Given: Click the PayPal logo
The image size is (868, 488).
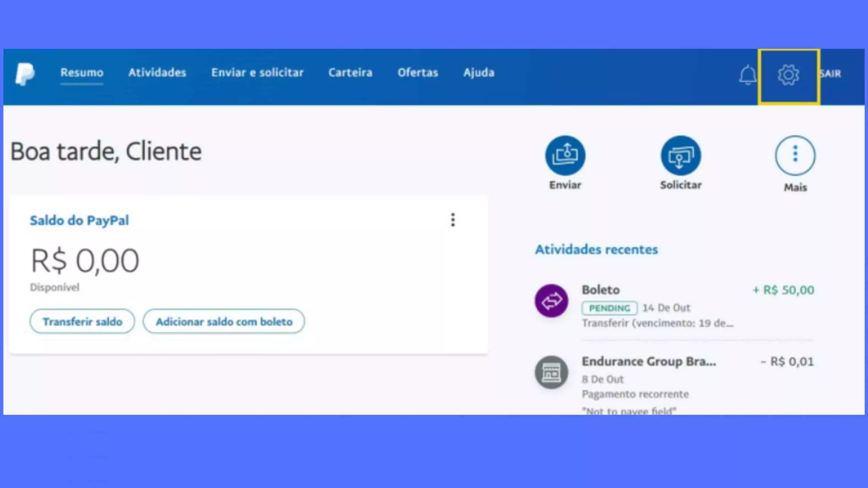Looking at the screenshot, I should (25, 74).
